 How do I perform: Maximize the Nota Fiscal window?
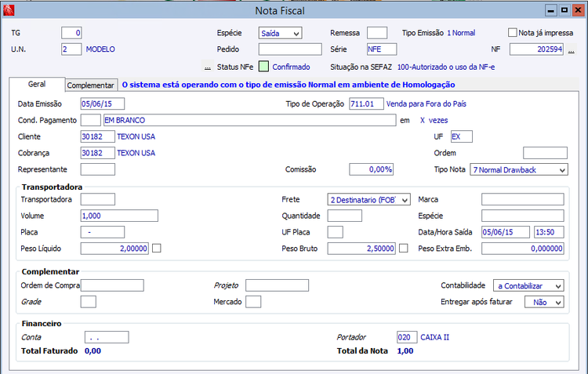[564, 10]
